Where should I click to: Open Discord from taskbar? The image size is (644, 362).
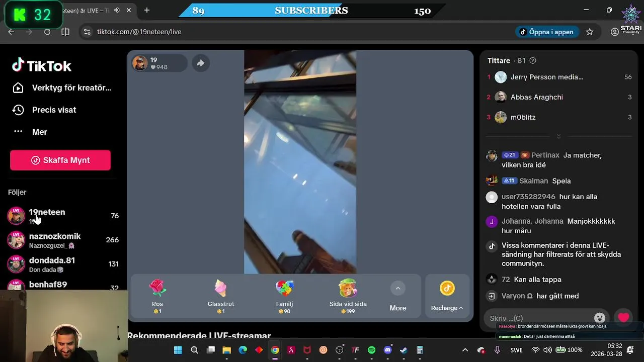point(387,350)
